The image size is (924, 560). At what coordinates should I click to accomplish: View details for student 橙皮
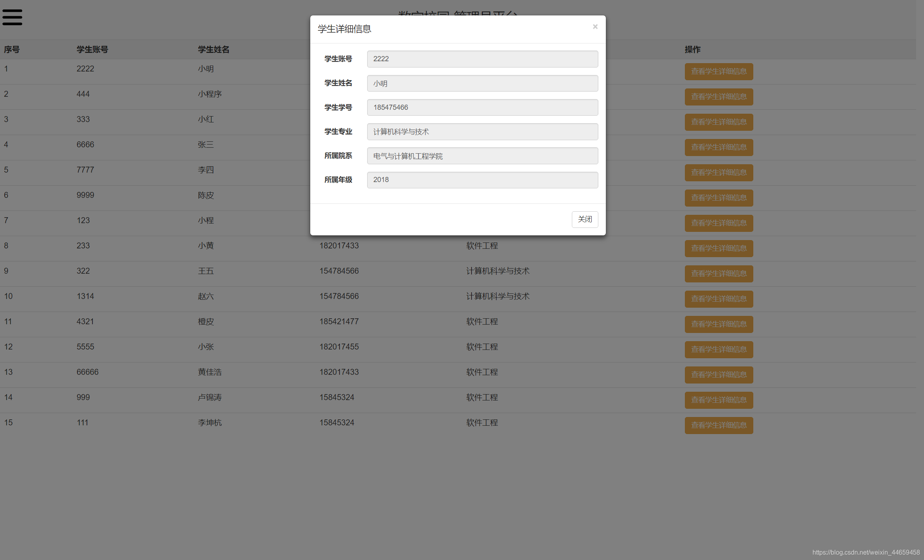coord(719,324)
